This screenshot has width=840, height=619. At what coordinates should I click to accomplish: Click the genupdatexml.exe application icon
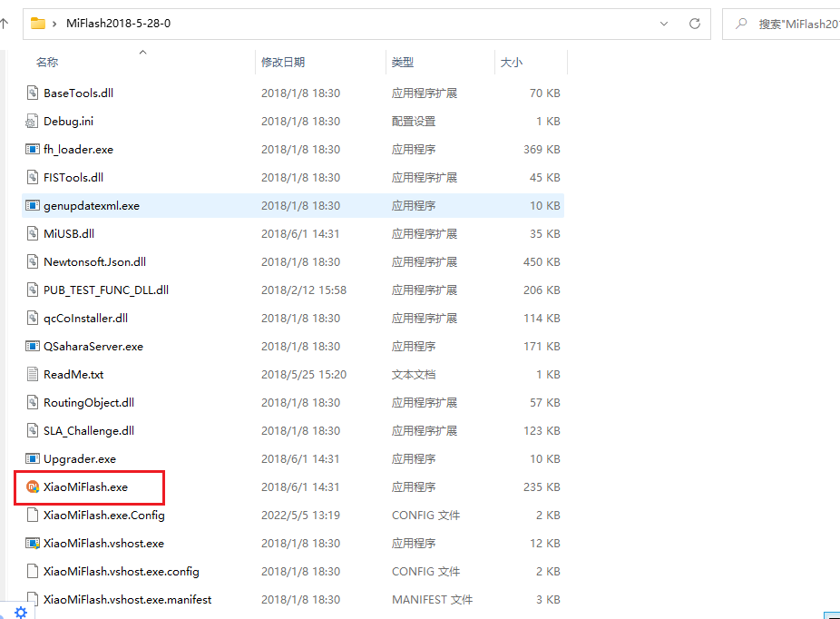(33, 205)
